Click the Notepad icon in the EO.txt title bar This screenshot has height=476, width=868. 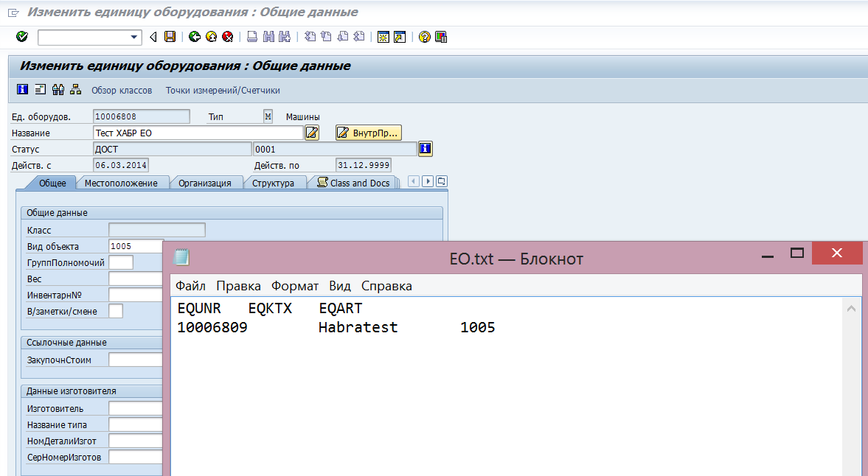(x=181, y=257)
